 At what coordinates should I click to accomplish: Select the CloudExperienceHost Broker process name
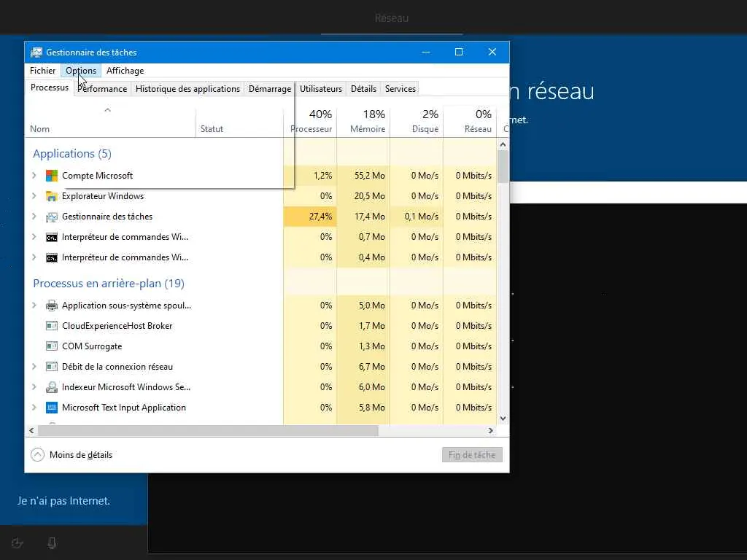point(117,326)
